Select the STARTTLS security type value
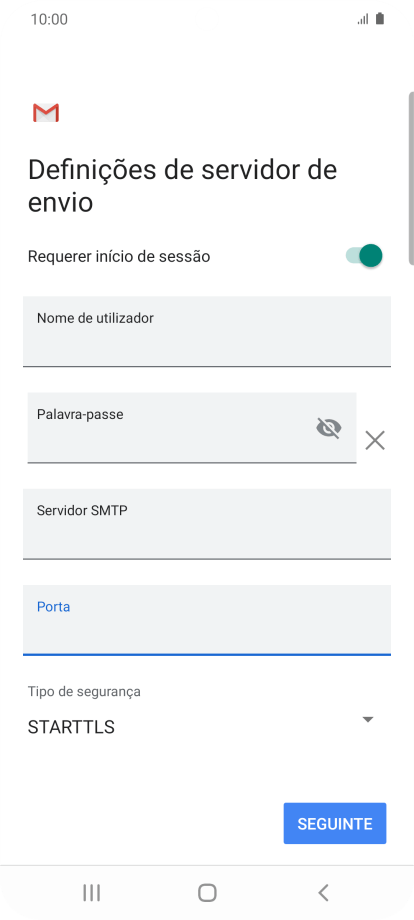Screen dimensions: 414x920 (71, 727)
